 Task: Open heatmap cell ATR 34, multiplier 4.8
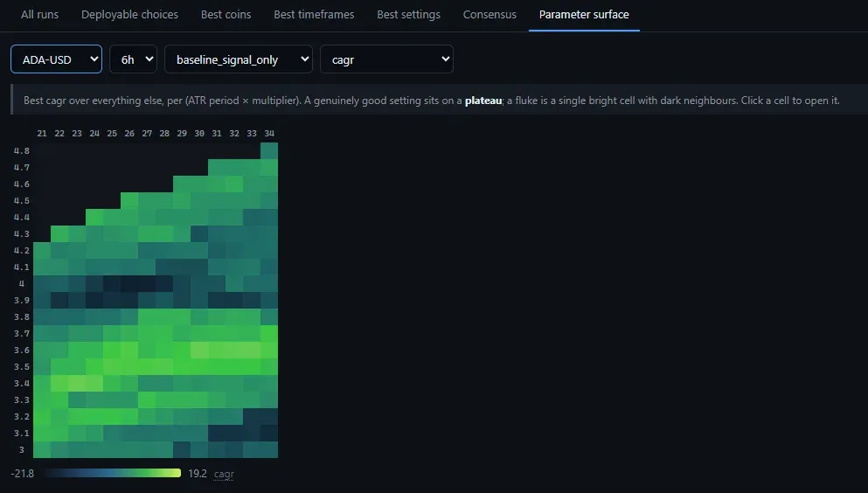[269, 150]
